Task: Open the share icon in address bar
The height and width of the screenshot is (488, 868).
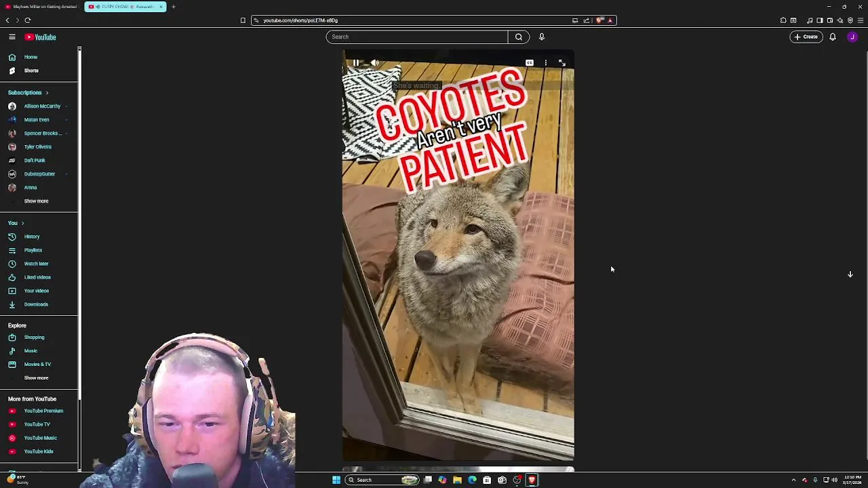Action: (x=586, y=20)
